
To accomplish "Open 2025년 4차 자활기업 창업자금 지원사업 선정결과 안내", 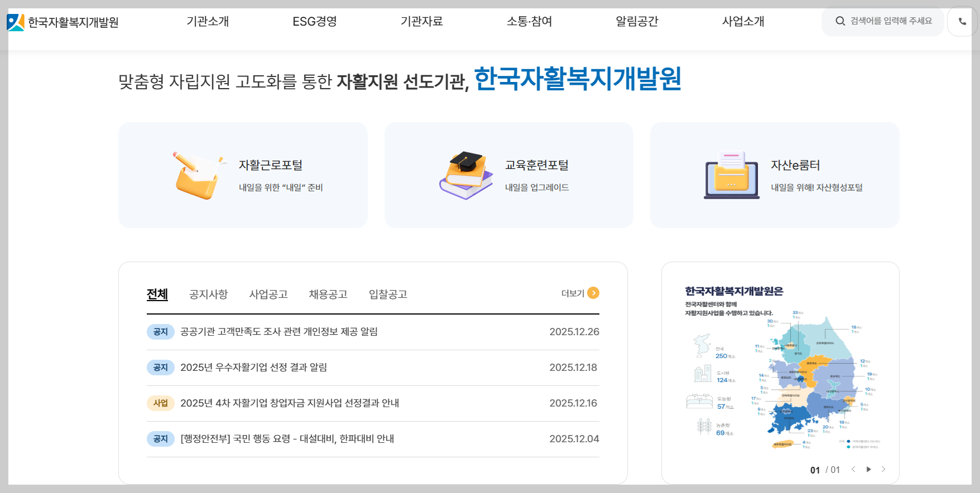I will click(x=290, y=403).
